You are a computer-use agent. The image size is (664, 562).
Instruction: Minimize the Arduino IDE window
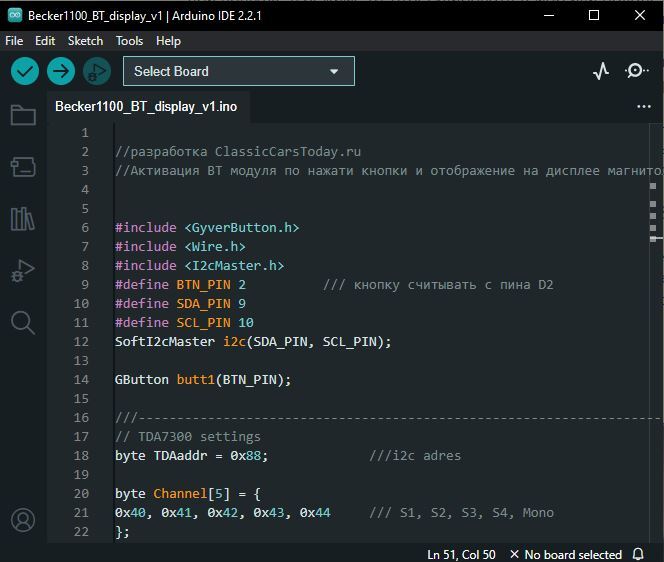pyautogui.click(x=549, y=15)
